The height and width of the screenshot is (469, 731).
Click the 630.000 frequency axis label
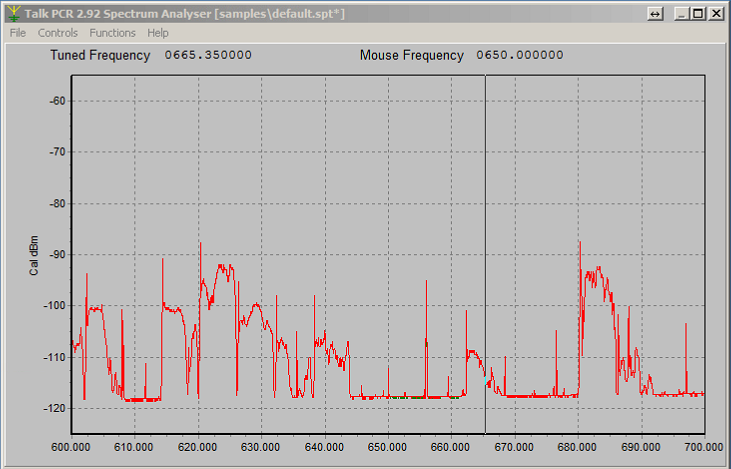click(261, 447)
